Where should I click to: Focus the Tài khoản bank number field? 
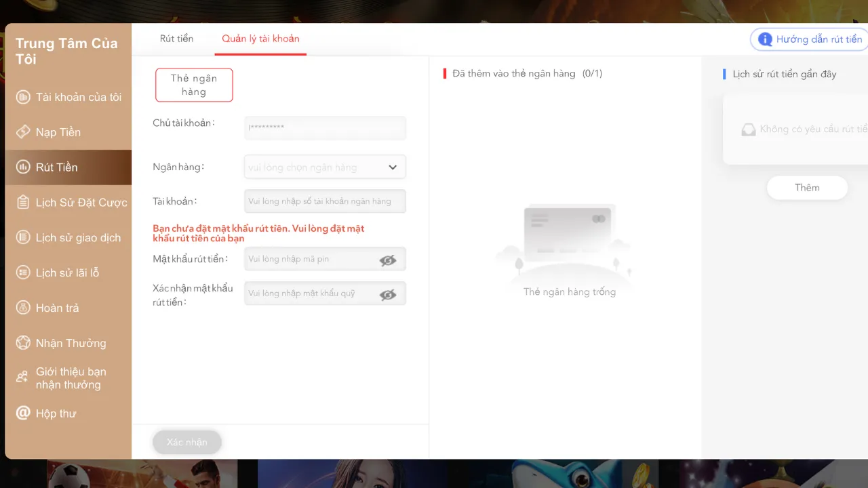point(325,201)
